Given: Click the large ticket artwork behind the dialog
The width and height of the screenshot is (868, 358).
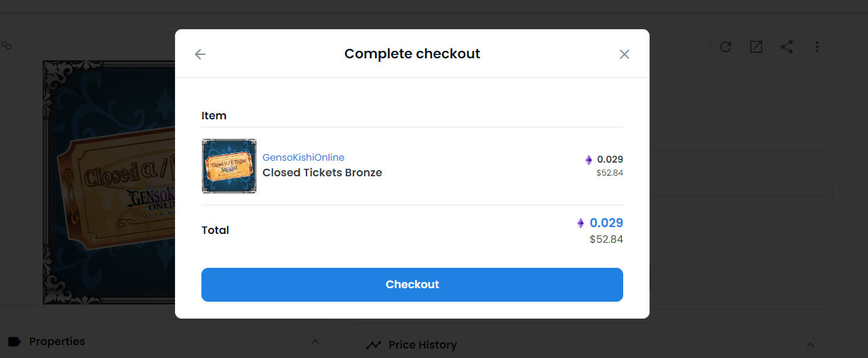Looking at the screenshot, I should [108, 182].
